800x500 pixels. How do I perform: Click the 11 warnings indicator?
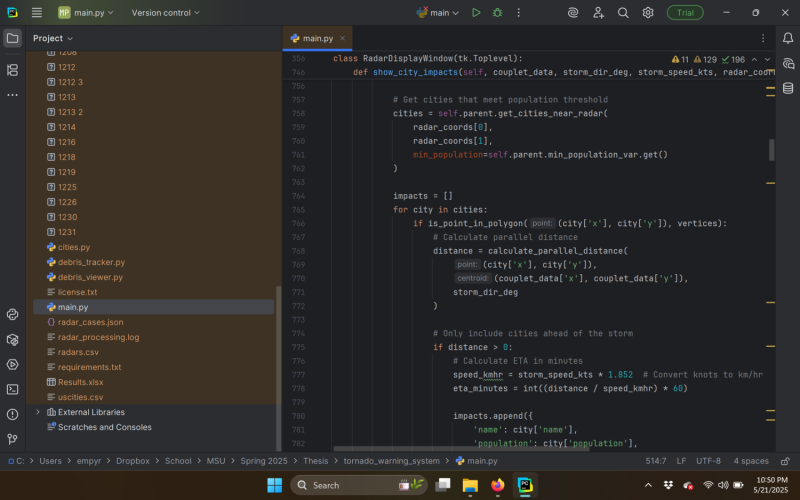click(680, 60)
